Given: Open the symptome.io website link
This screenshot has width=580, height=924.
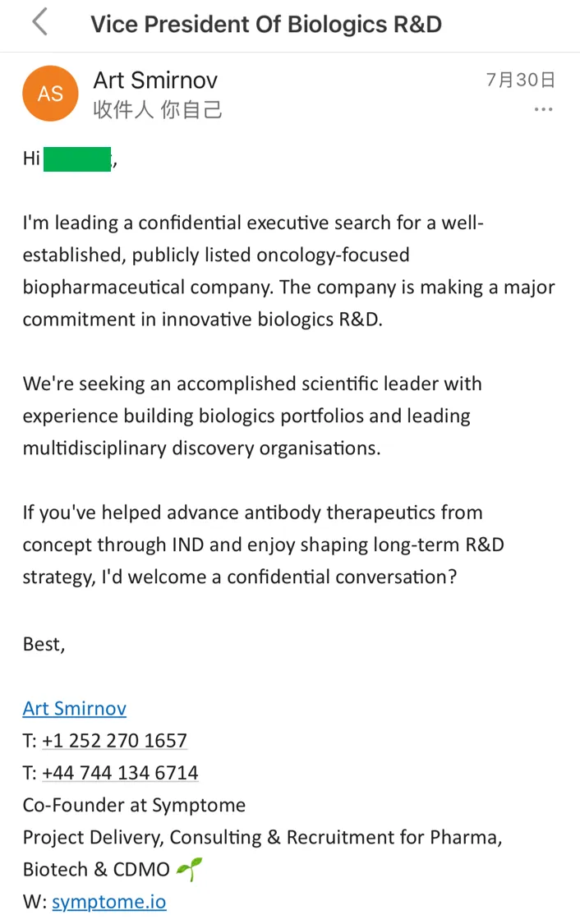Looking at the screenshot, I should [109, 902].
